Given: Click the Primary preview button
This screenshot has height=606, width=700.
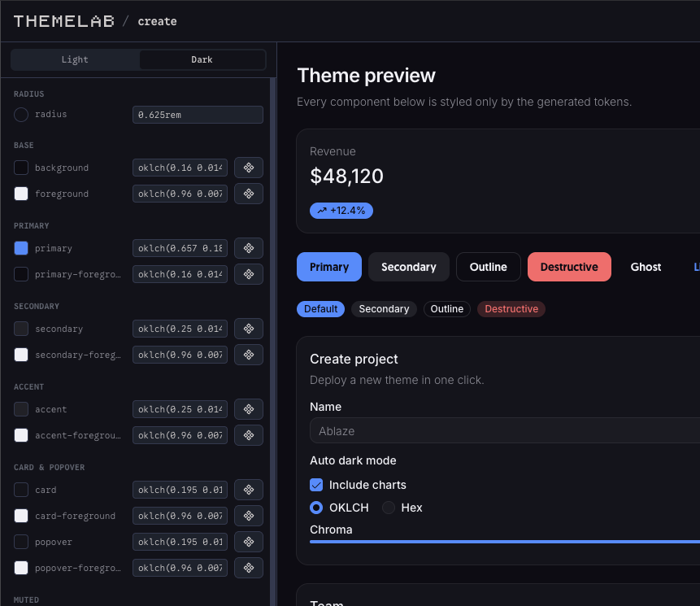Looking at the screenshot, I should click(x=329, y=267).
